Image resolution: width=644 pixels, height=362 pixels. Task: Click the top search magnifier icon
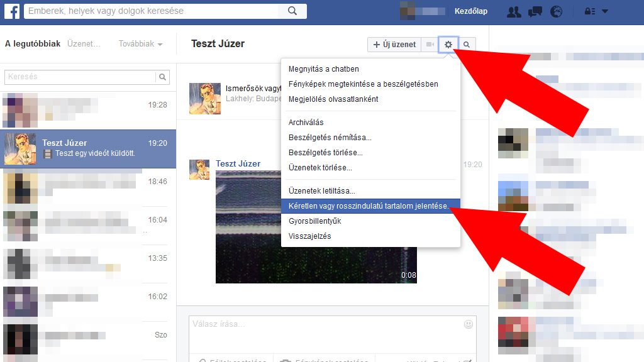tap(292, 11)
